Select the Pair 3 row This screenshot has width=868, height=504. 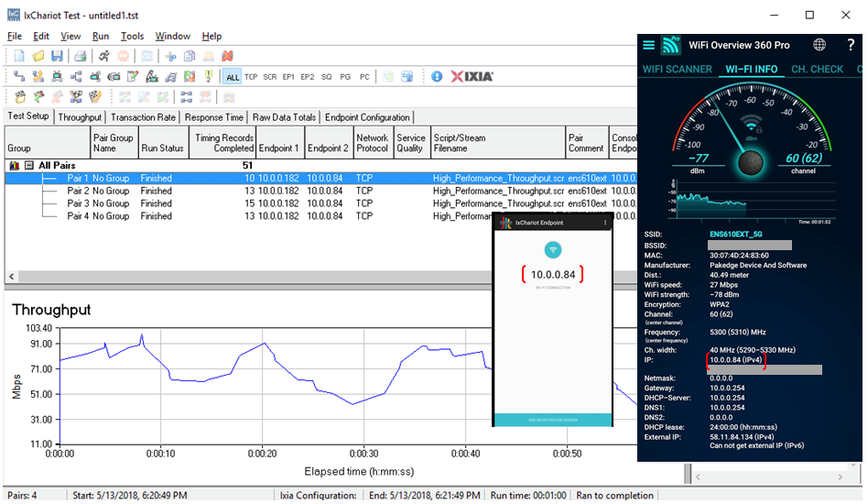(x=321, y=203)
